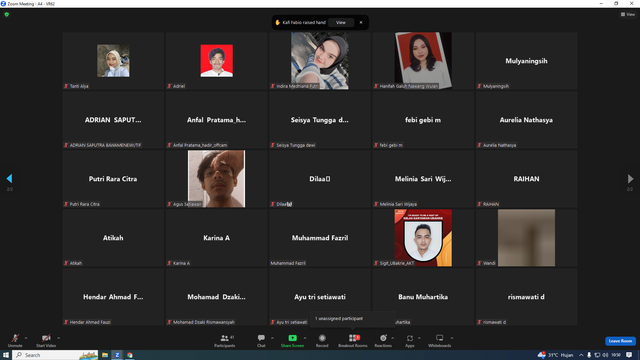Click the RAIHAN participant tile

(x=527, y=179)
